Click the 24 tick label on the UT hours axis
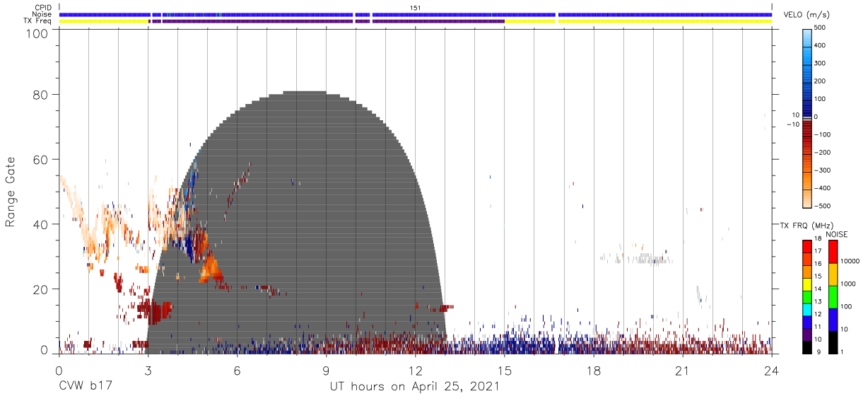The image size is (868, 401). (771, 371)
